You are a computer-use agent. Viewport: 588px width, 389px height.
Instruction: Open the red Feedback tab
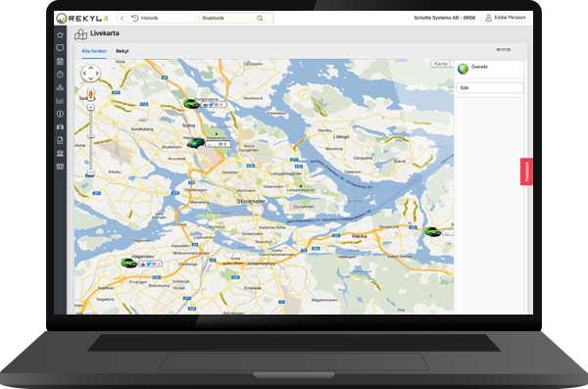coord(526,171)
